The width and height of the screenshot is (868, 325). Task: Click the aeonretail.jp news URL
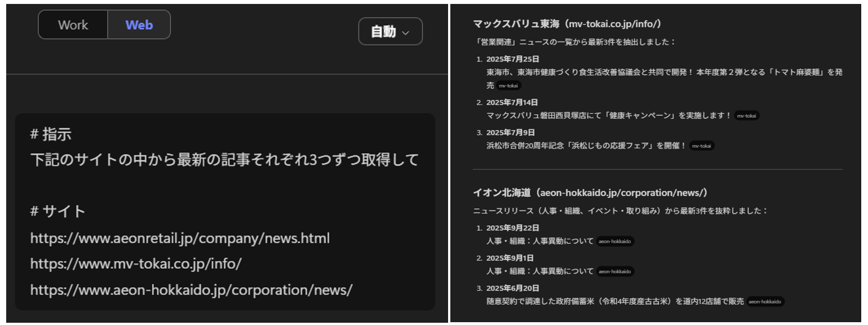tap(180, 238)
